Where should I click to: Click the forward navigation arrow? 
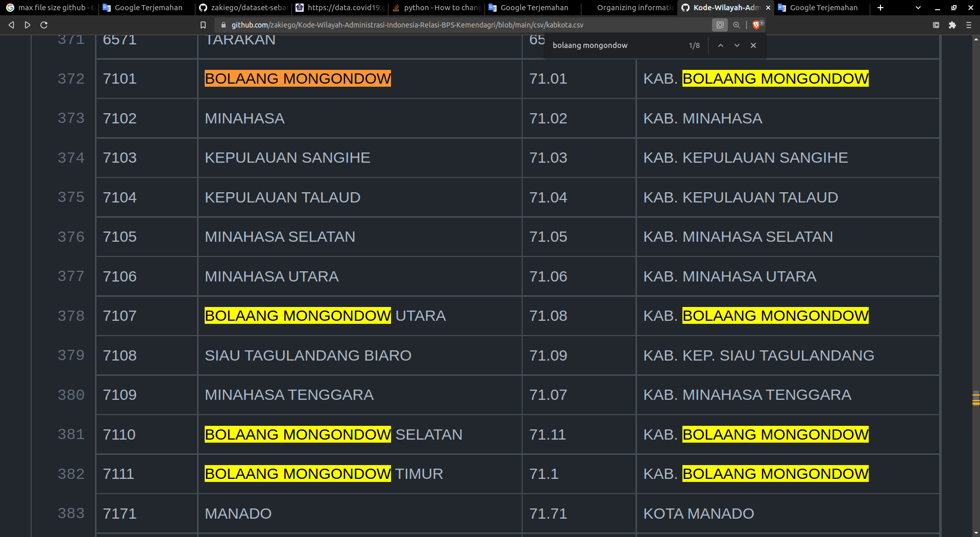[x=27, y=24]
